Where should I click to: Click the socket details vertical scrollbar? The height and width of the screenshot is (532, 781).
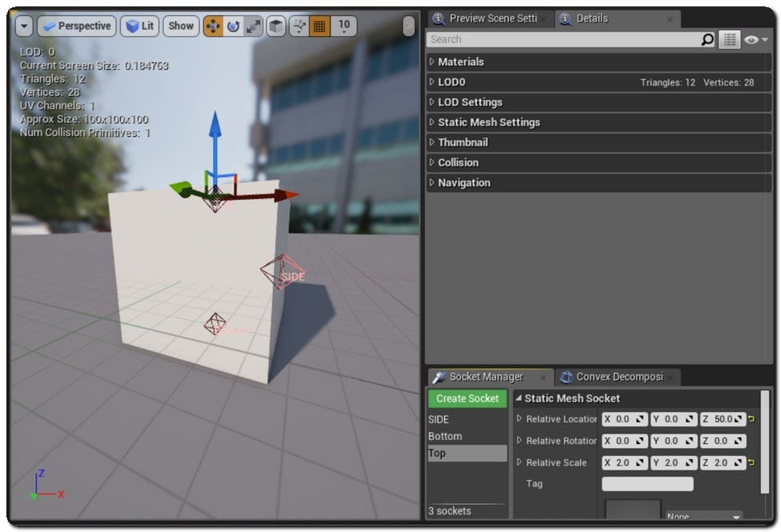tap(764, 442)
